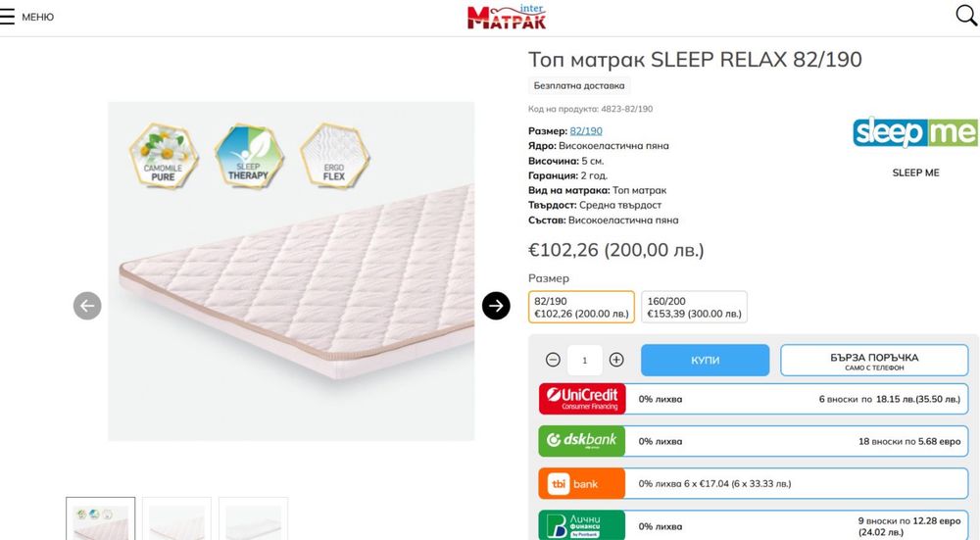Click the Sleep Me brand logo
This screenshot has width=980, height=540.
(915, 132)
